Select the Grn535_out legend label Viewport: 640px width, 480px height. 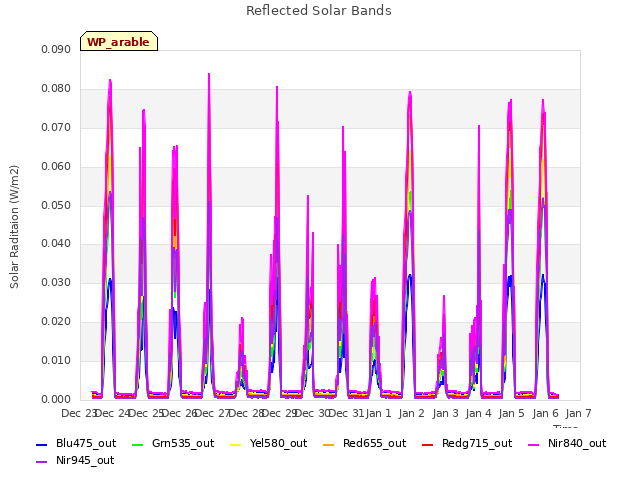183,443
